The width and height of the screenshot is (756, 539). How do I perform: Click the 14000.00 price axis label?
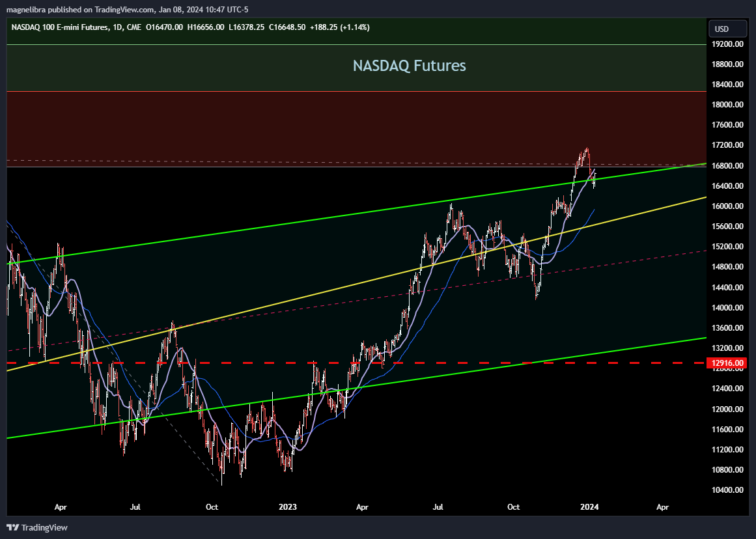pos(727,308)
